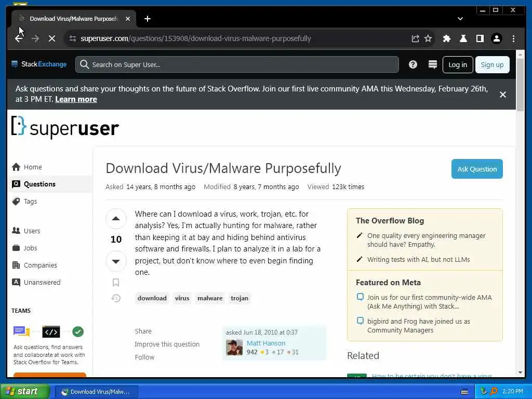Open the Windows start button
Image resolution: width=532 pixels, height=399 pixels.
pyautogui.click(x=24, y=392)
